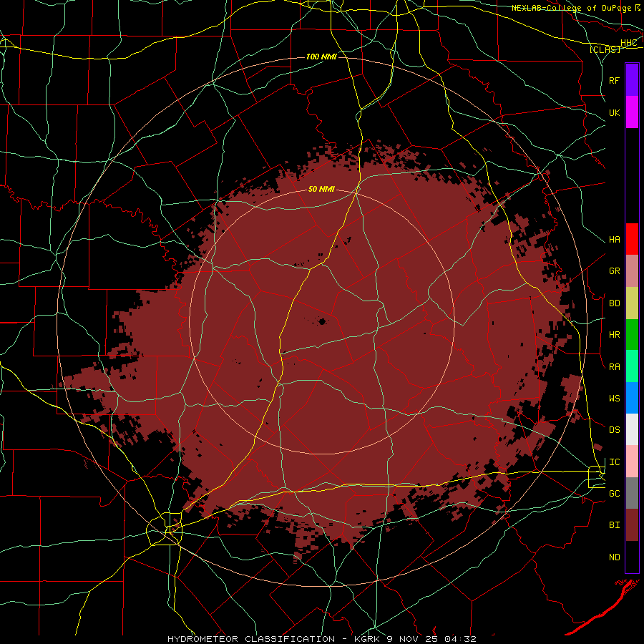Click the "50 NMI" range ring label

click(x=321, y=190)
